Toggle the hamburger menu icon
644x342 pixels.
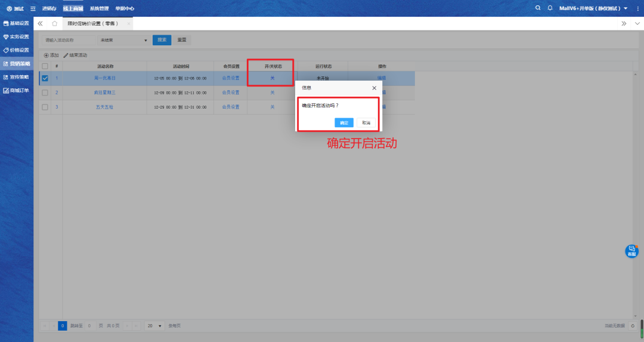pyautogui.click(x=33, y=8)
